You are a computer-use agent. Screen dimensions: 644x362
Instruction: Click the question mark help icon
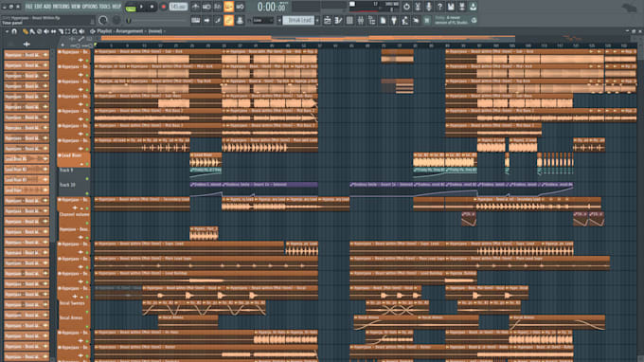pos(439,7)
